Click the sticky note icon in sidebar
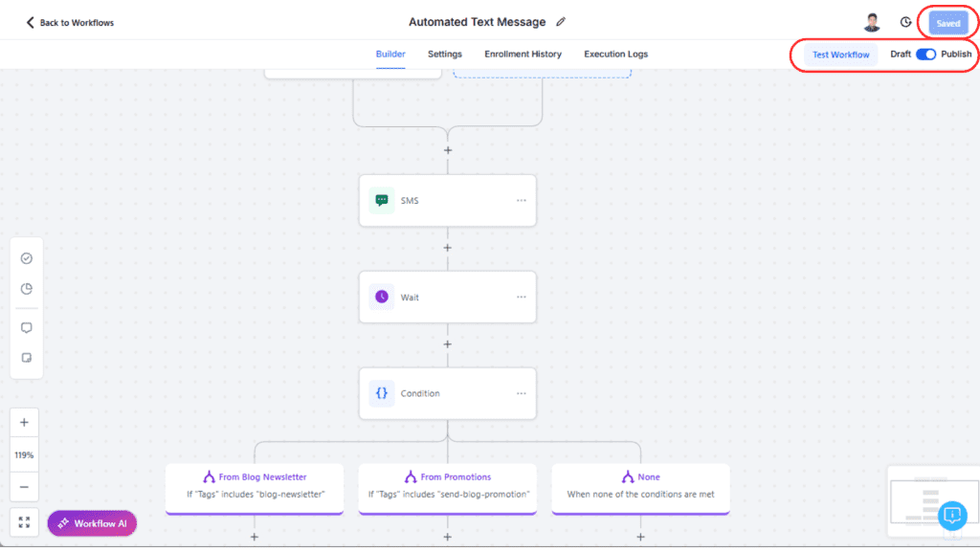Viewport: 980px width, 552px height. 26,358
